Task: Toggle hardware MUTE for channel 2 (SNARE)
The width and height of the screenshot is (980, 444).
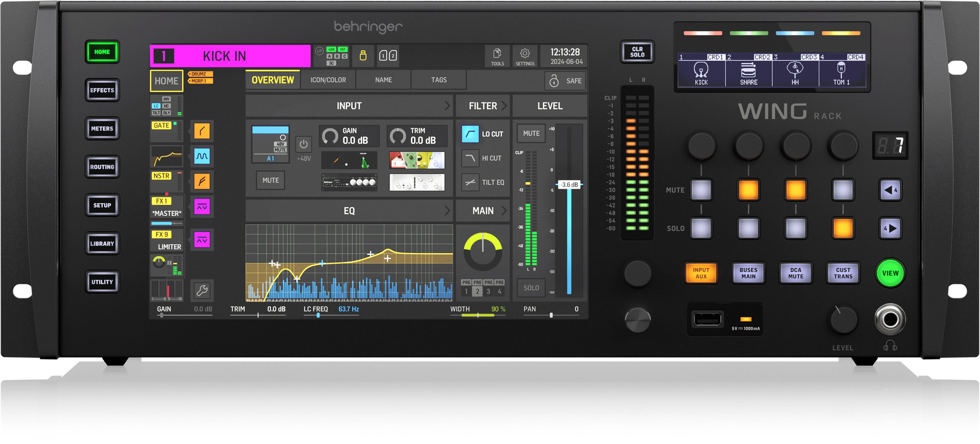Action: (x=748, y=190)
